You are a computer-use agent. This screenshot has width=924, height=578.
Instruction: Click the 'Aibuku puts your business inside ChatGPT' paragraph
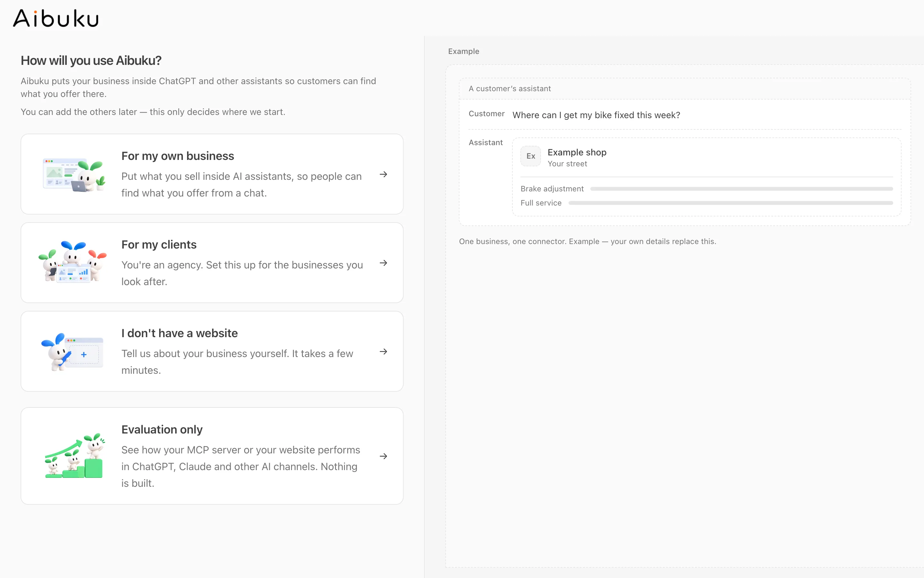tap(198, 88)
